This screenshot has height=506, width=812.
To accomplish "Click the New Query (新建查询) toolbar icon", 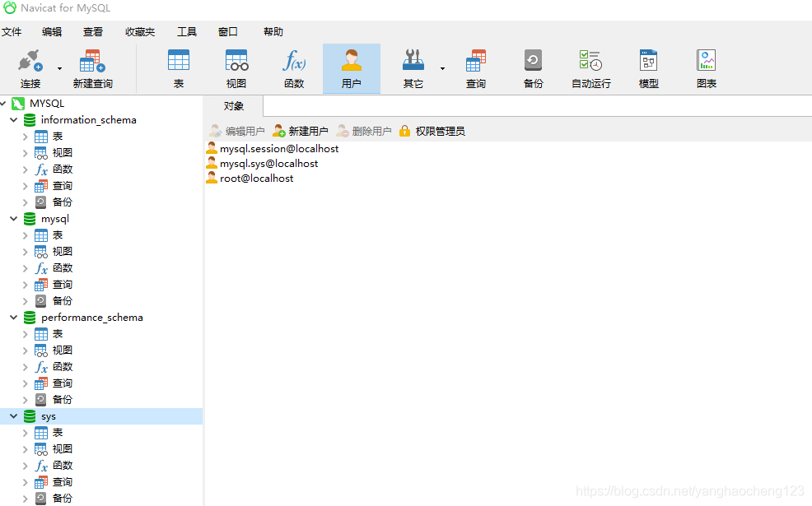I will tap(93, 61).
